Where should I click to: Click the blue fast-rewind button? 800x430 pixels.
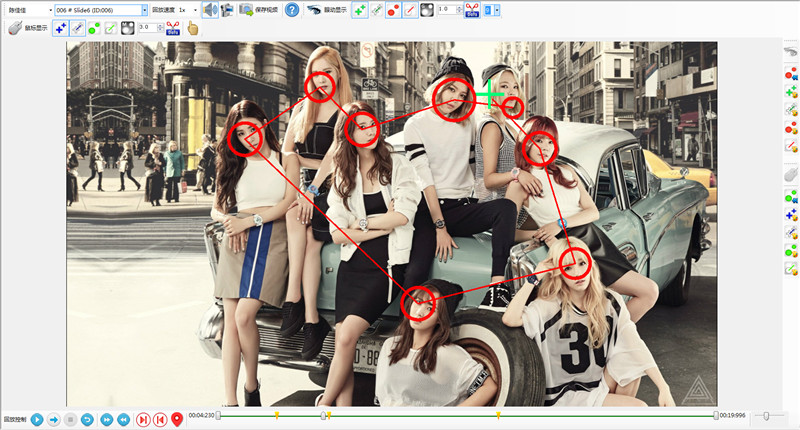pyautogui.click(x=123, y=419)
